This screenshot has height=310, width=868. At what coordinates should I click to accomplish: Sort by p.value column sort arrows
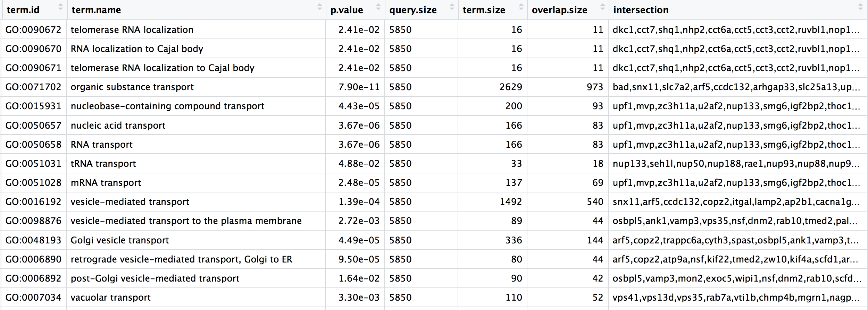coord(378,7)
